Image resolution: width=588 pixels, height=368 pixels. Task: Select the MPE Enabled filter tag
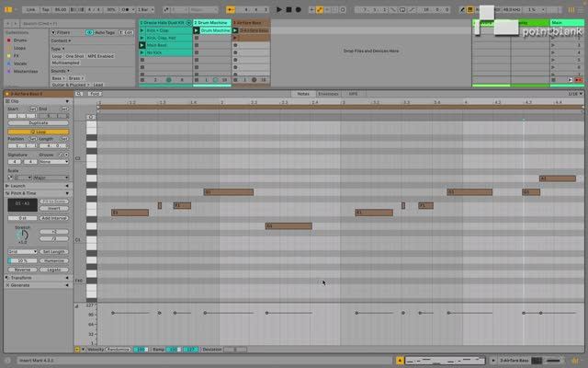[100, 56]
